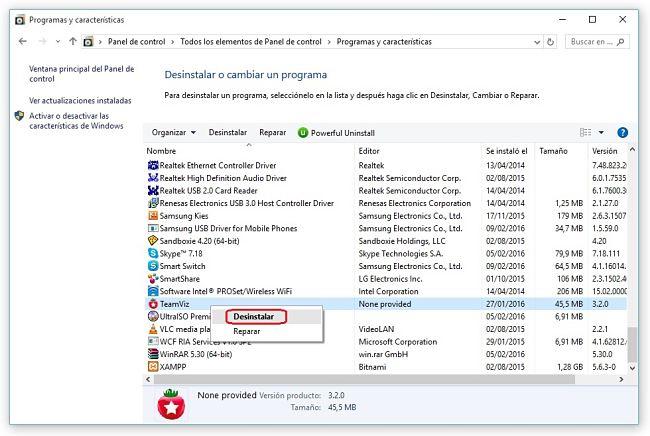Expand chevron after Todos los elementos breadcrumb
The image size is (650, 436).
click(x=329, y=42)
